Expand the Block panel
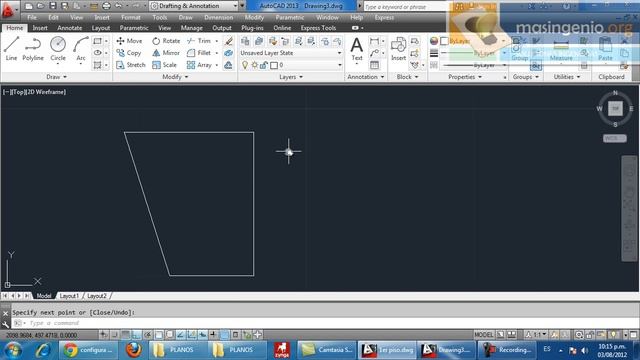The width and height of the screenshot is (640, 360). coord(407,77)
